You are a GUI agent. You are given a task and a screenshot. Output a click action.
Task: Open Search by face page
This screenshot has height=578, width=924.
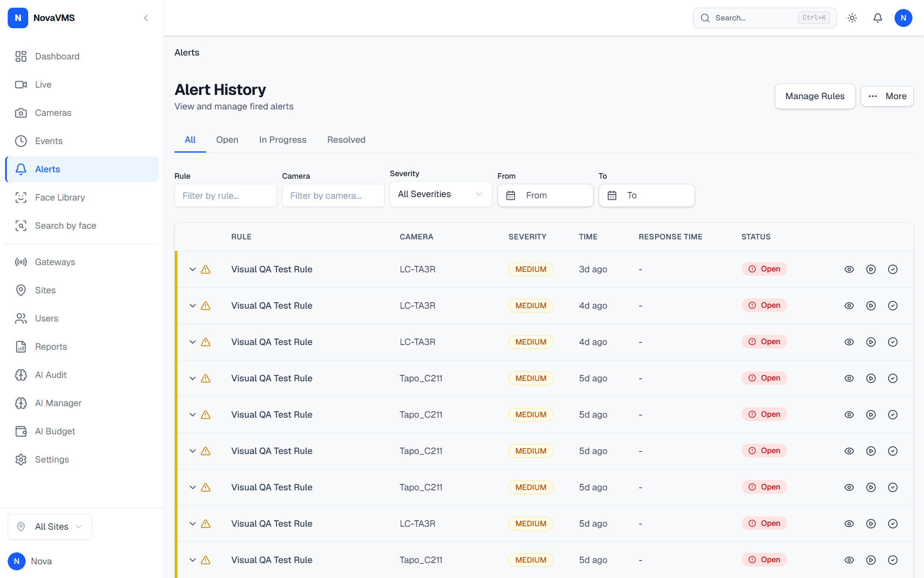click(x=82, y=226)
